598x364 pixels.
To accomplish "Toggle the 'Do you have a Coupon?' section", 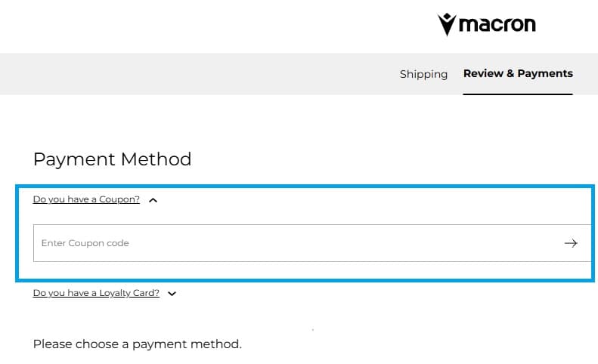I will (x=86, y=199).
